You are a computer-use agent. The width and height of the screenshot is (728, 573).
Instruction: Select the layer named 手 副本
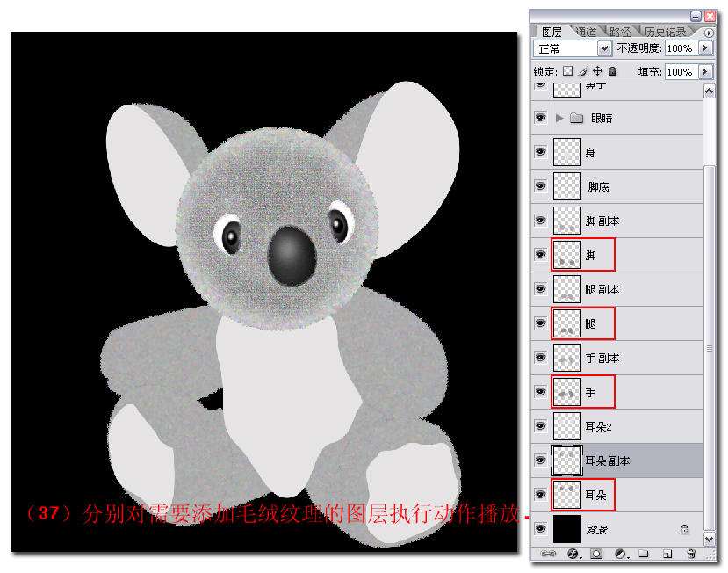[602, 359]
